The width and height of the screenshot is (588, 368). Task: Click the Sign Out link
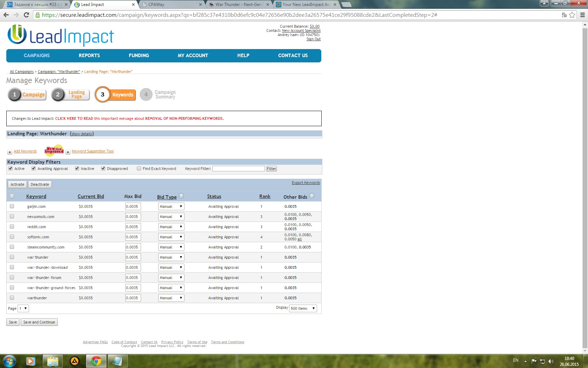click(x=314, y=39)
